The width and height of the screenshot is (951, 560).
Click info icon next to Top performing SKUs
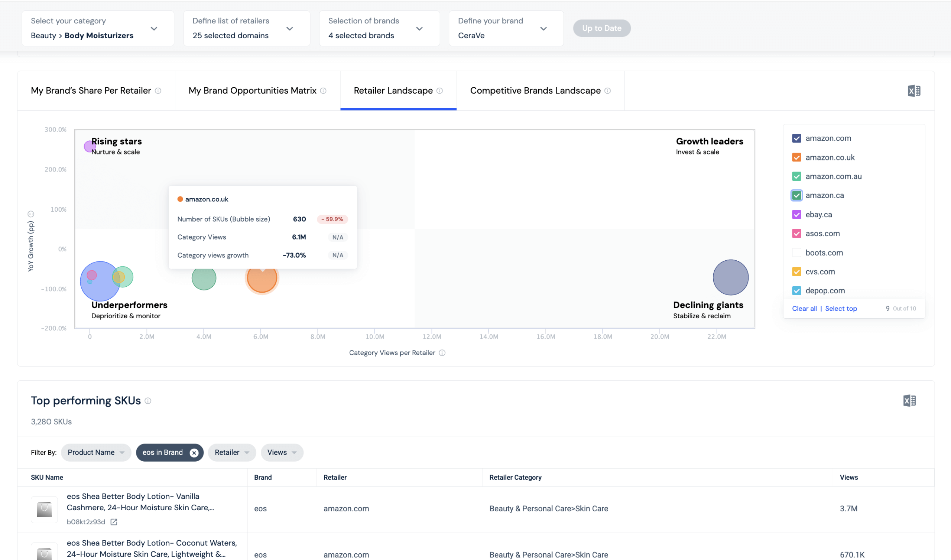click(x=148, y=401)
